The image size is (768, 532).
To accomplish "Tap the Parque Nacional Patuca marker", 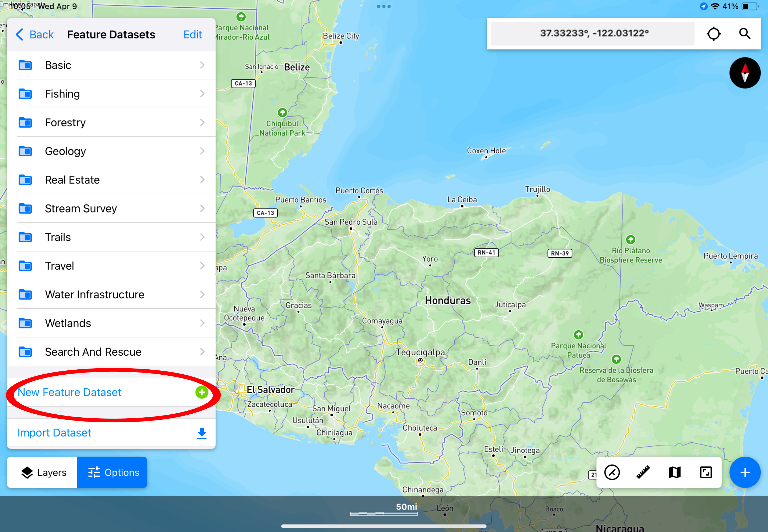I will click(x=579, y=335).
